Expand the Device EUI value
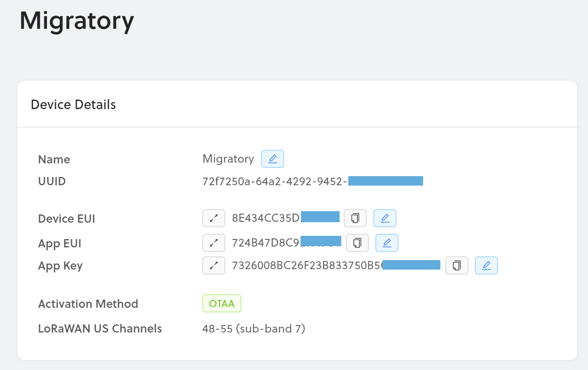The height and width of the screenshot is (370, 588). [213, 218]
